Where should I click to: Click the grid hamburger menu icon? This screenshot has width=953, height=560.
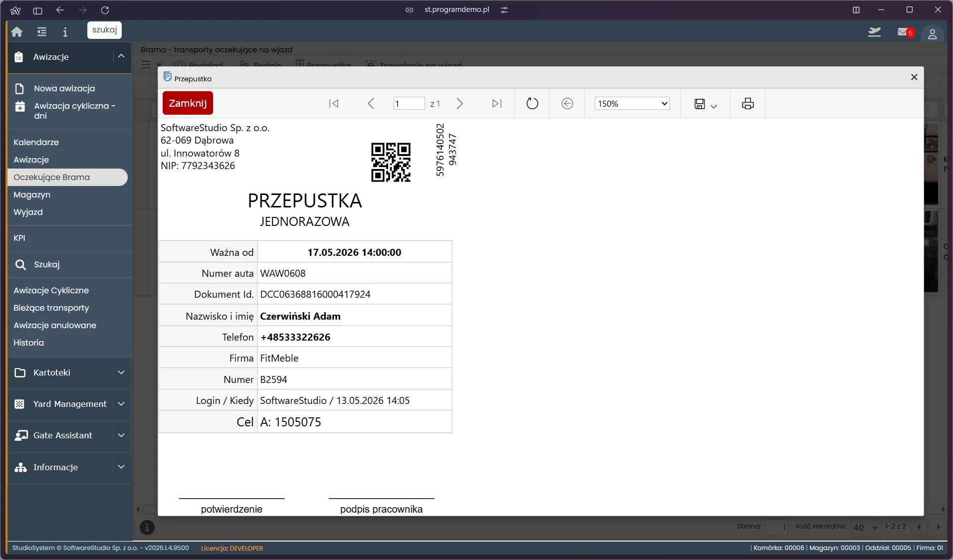[x=146, y=64]
